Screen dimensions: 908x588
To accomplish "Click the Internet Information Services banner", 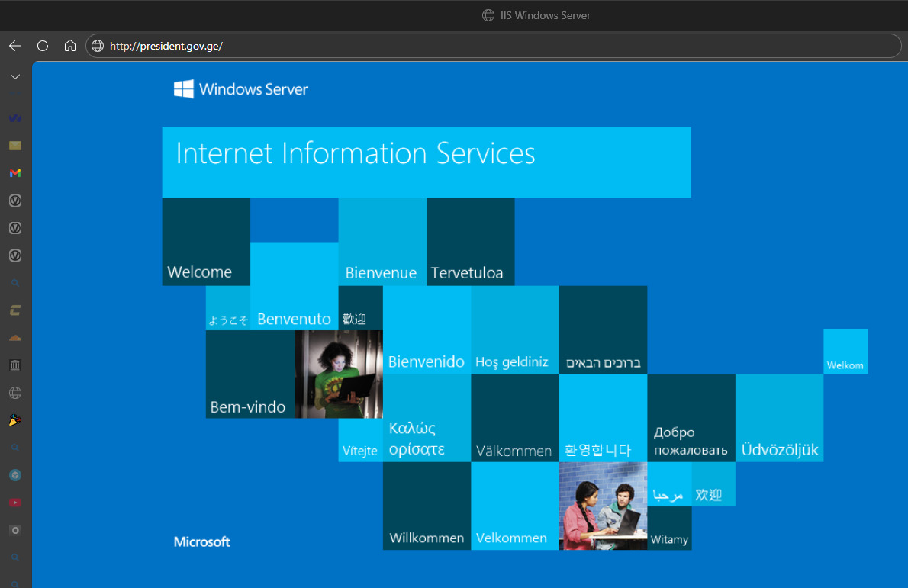I will [427, 162].
